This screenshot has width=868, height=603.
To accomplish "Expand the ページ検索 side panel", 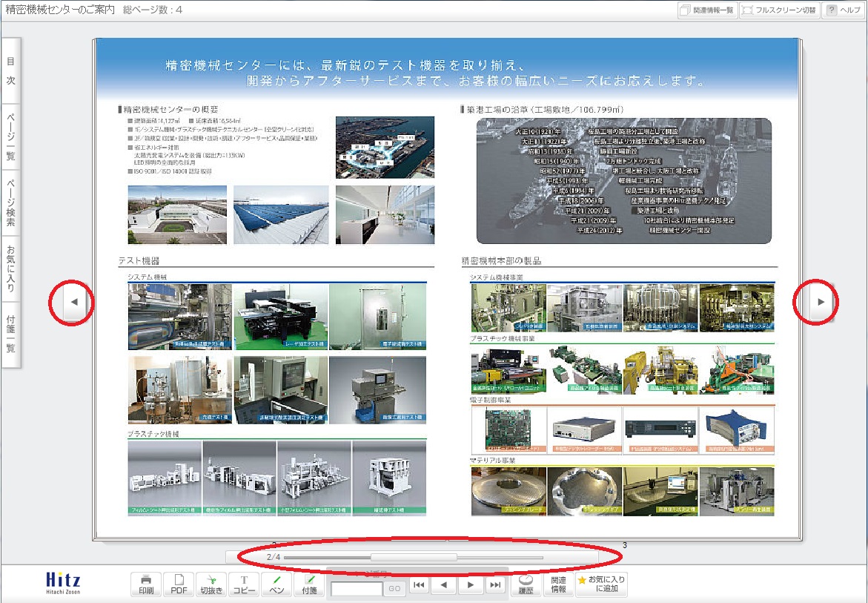I will 10,202.
